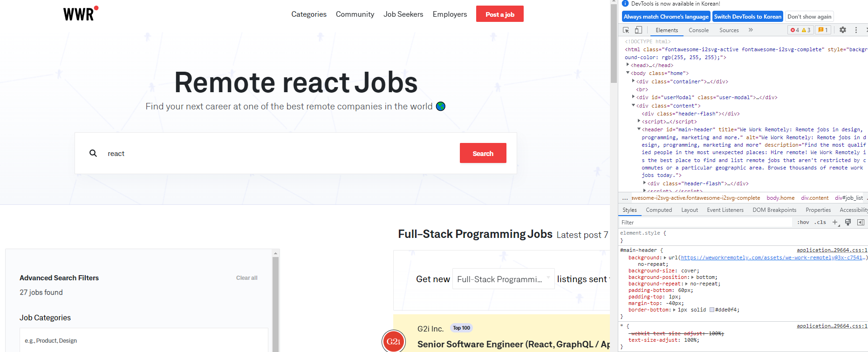868x352 pixels.
Task: Open the Event Listeners tab
Action: click(x=725, y=210)
